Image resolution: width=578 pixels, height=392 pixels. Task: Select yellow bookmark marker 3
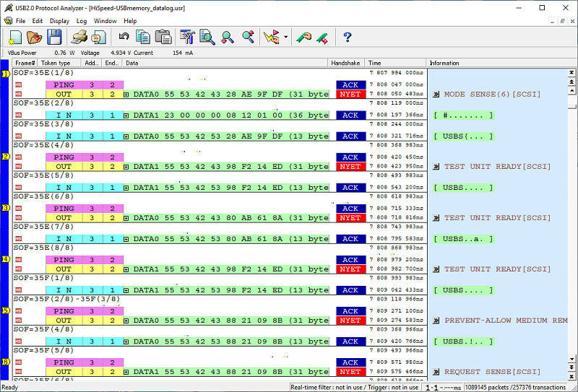tap(6, 208)
